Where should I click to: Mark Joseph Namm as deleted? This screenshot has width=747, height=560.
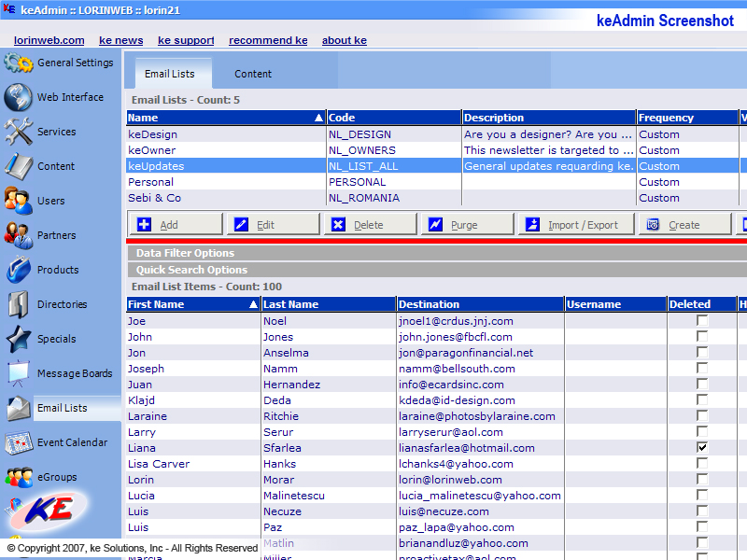pos(702,368)
